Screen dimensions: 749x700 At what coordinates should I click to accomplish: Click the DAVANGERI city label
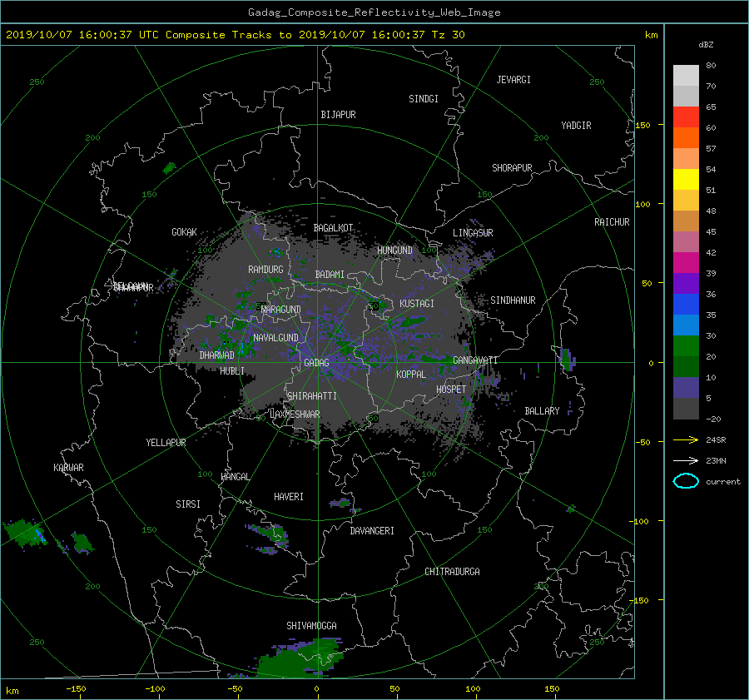coord(372,531)
